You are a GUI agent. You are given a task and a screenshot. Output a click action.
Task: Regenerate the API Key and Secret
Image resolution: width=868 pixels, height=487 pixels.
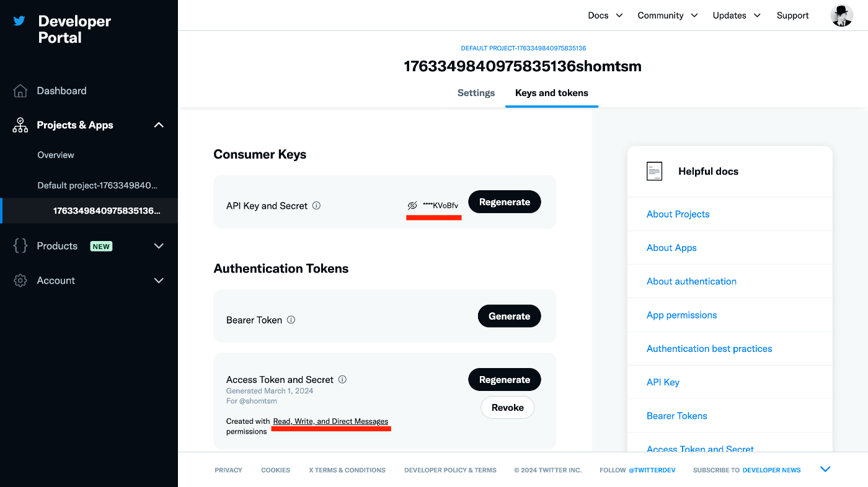click(x=505, y=202)
